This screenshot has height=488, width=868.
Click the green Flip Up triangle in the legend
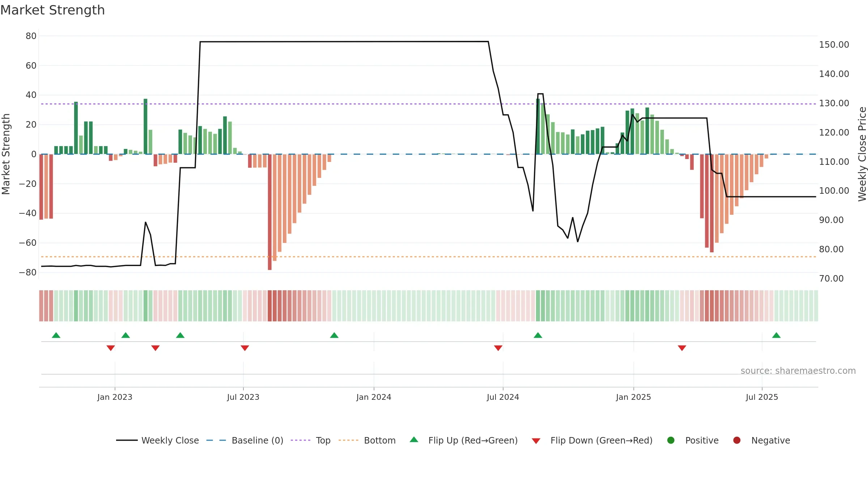[414, 440]
